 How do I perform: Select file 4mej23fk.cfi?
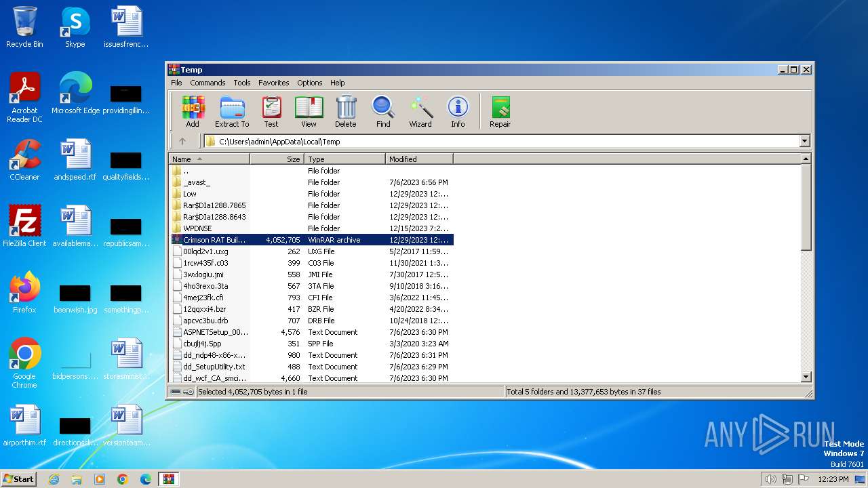coord(312,298)
